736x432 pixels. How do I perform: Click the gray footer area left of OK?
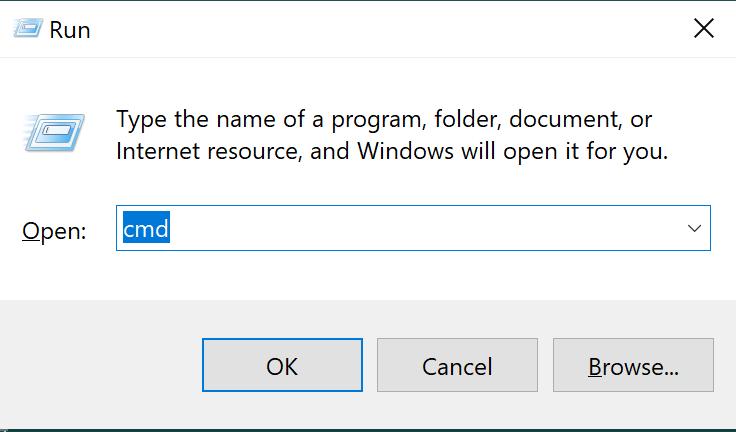click(100, 366)
